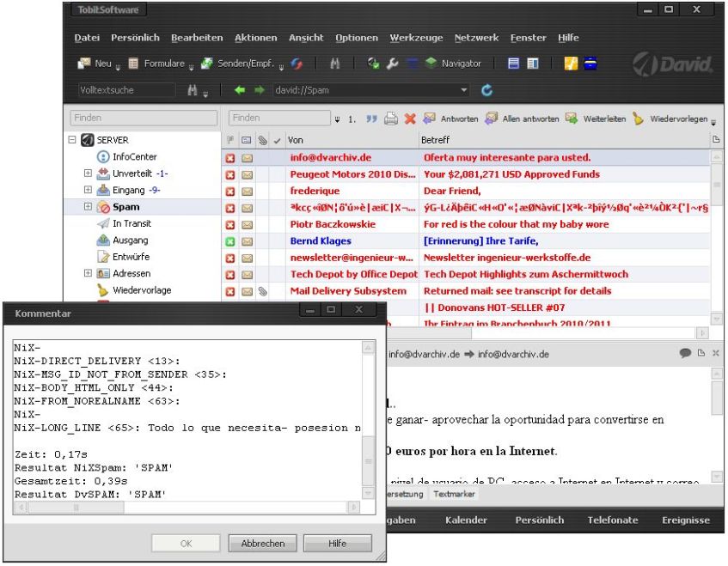Expand the Adressen folder
The height and width of the screenshot is (566, 728).
tap(88, 273)
